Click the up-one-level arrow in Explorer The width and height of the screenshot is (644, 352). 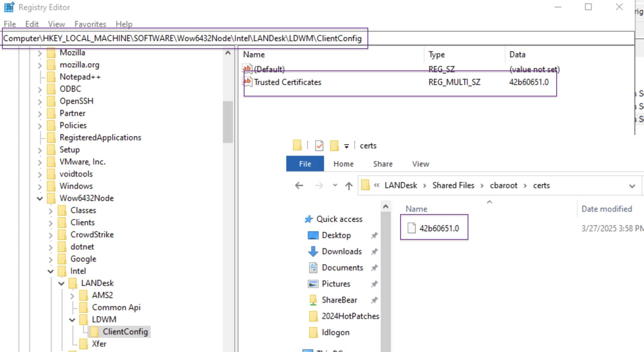click(348, 186)
